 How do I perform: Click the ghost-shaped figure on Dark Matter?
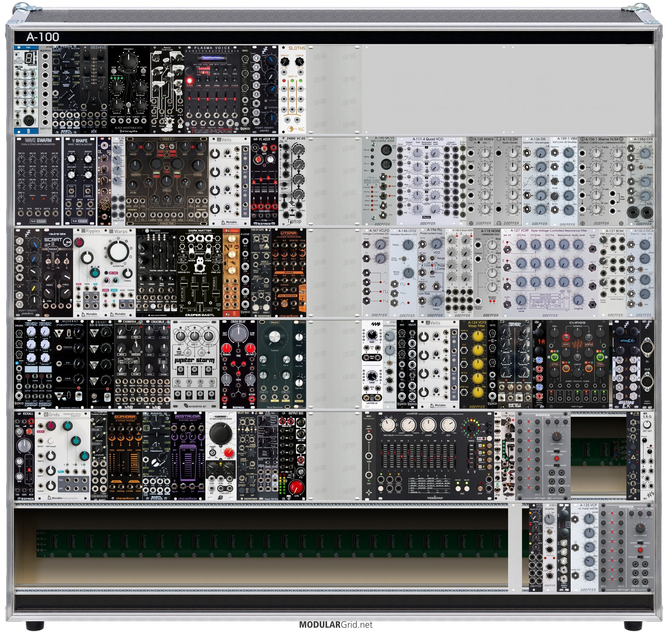200,266
